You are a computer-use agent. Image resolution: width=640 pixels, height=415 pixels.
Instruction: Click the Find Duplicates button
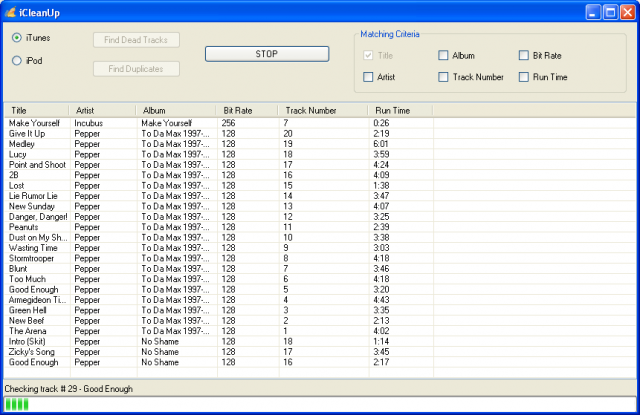tap(136, 69)
